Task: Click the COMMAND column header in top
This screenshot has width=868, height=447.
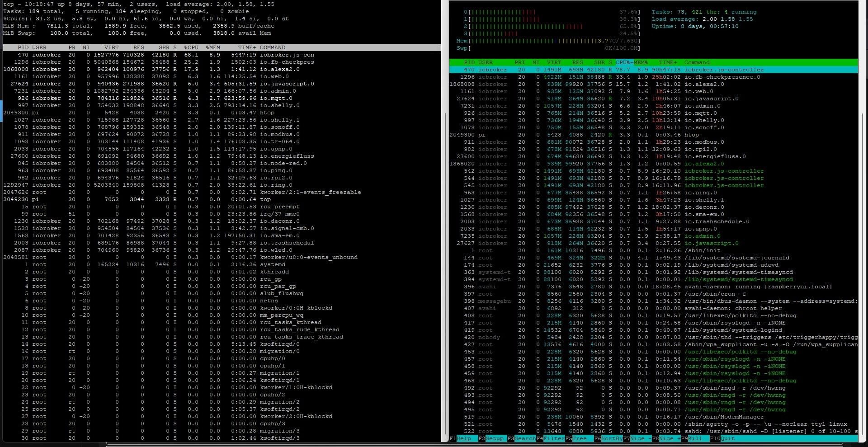Action: tap(273, 47)
